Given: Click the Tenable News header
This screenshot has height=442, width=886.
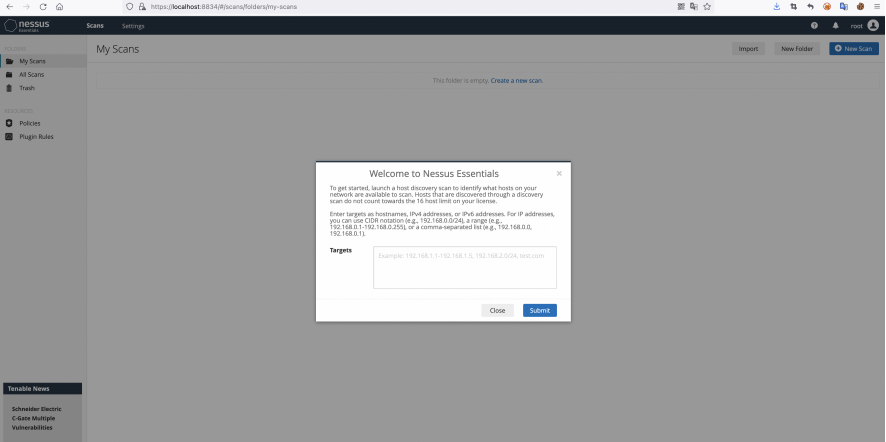Looking at the screenshot, I should (x=42, y=389).
